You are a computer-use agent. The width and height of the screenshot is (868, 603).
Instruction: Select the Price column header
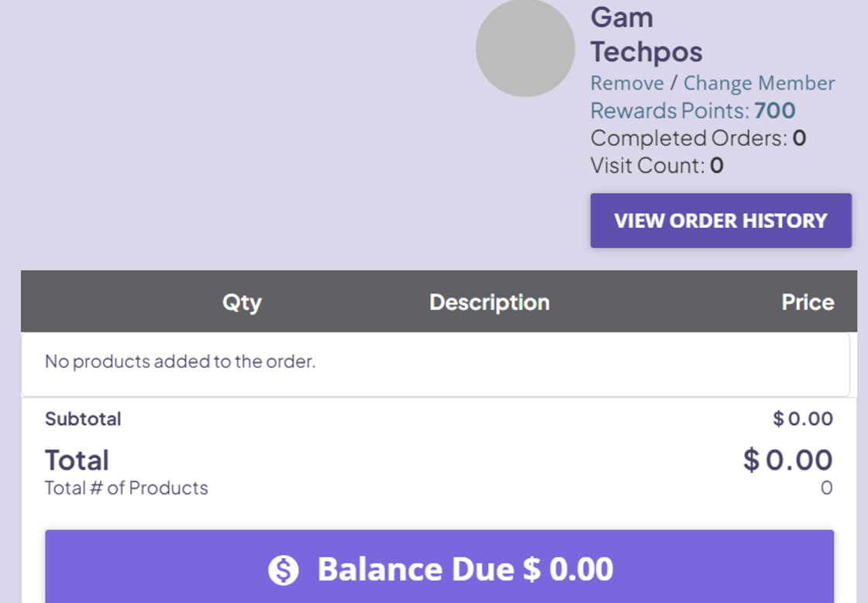coord(808,302)
